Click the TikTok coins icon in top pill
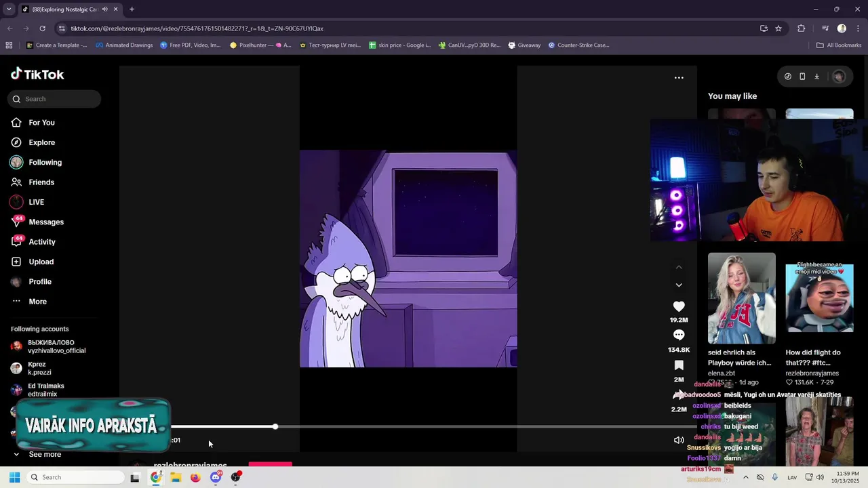This screenshot has height=488, width=868. 788,77
